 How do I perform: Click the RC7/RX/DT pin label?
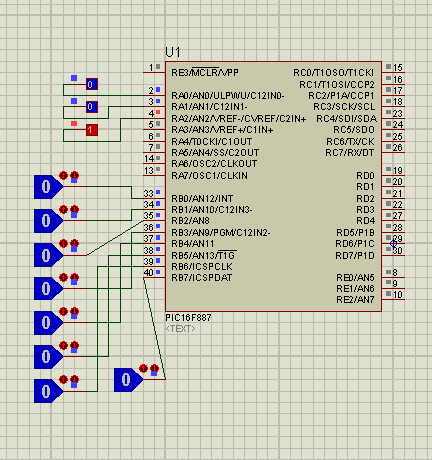click(350, 153)
